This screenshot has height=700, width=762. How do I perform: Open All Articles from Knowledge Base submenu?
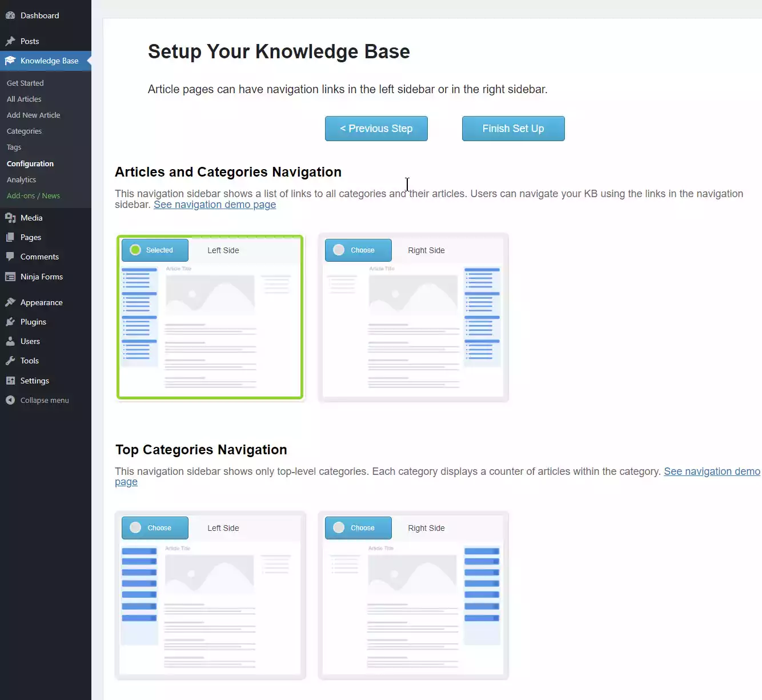tap(23, 99)
